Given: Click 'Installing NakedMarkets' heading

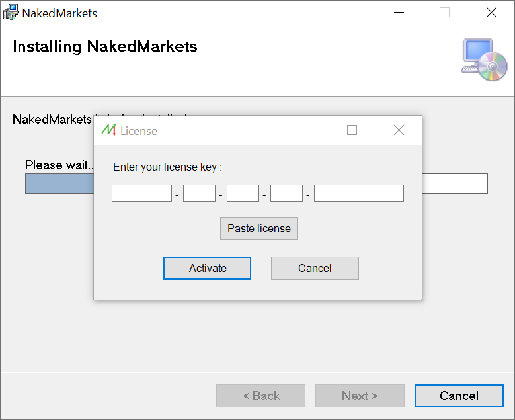Looking at the screenshot, I should 104,46.
